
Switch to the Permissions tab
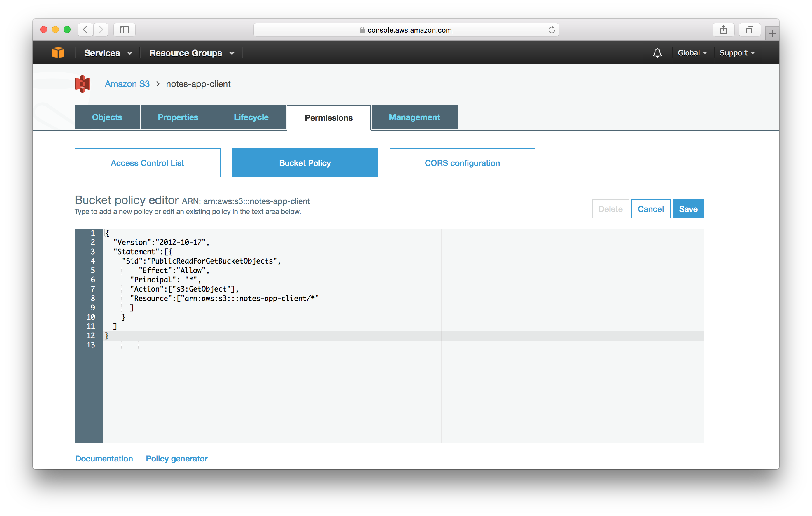(x=330, y=117)
